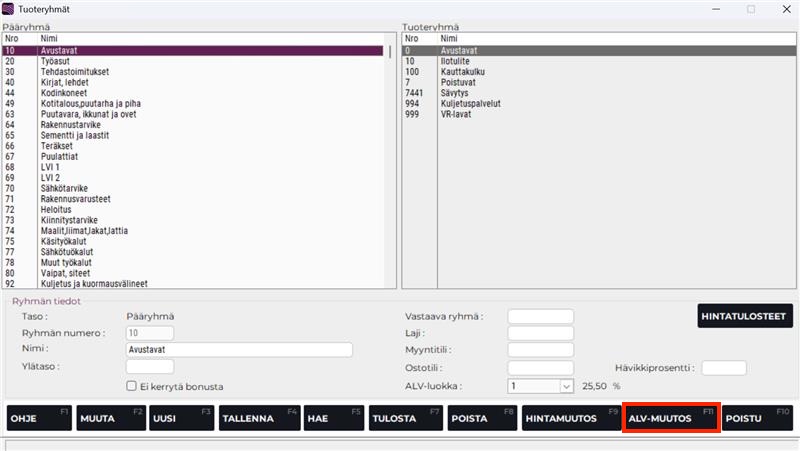Open the HINTATULOSTEET price printouts
This screenshot has height=451, width=800.
tap(745, 316)
